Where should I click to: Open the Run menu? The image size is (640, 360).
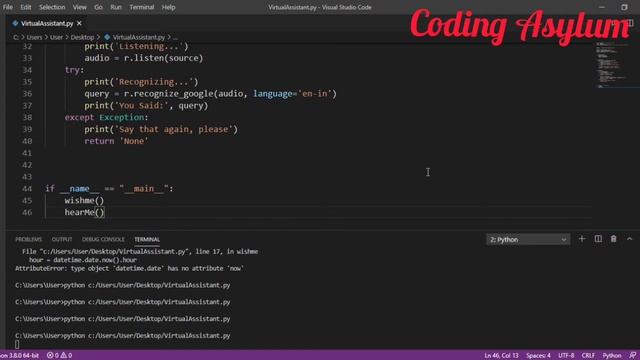click(116, 7)
